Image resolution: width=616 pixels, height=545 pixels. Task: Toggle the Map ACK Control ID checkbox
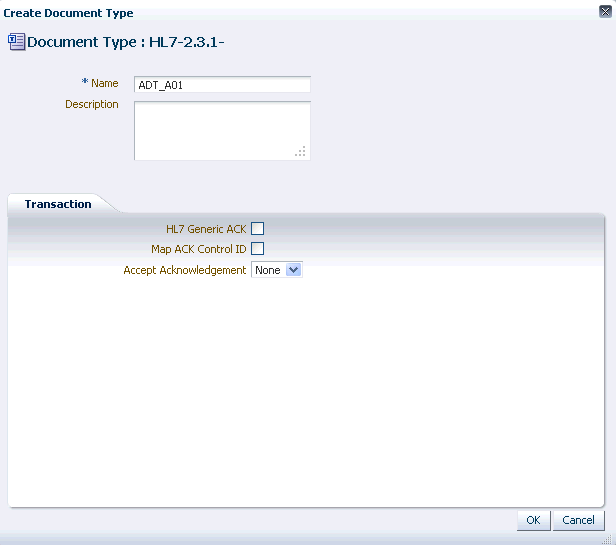pos(257,248)
